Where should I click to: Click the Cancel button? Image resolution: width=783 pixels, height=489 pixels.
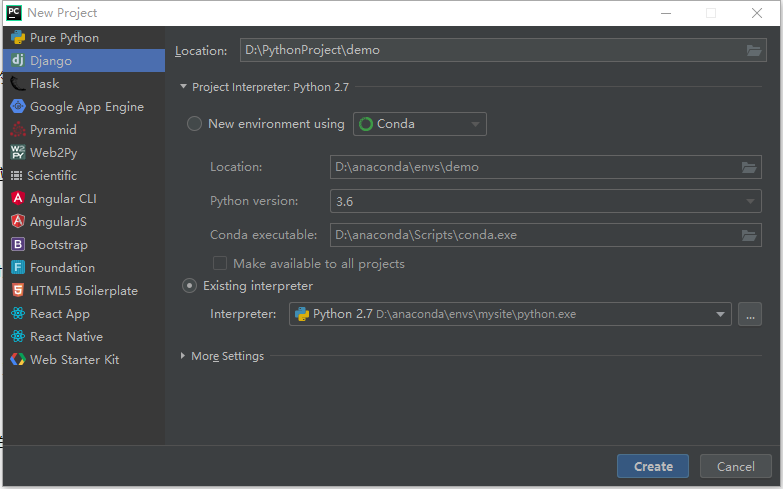tap(736, 466)
